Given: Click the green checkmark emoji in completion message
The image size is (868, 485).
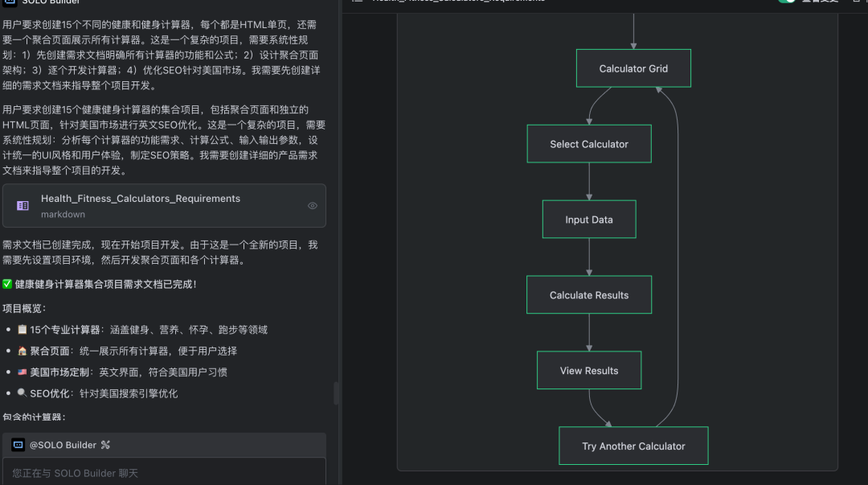Looking at the screenshot, I should tap(7, 284).
